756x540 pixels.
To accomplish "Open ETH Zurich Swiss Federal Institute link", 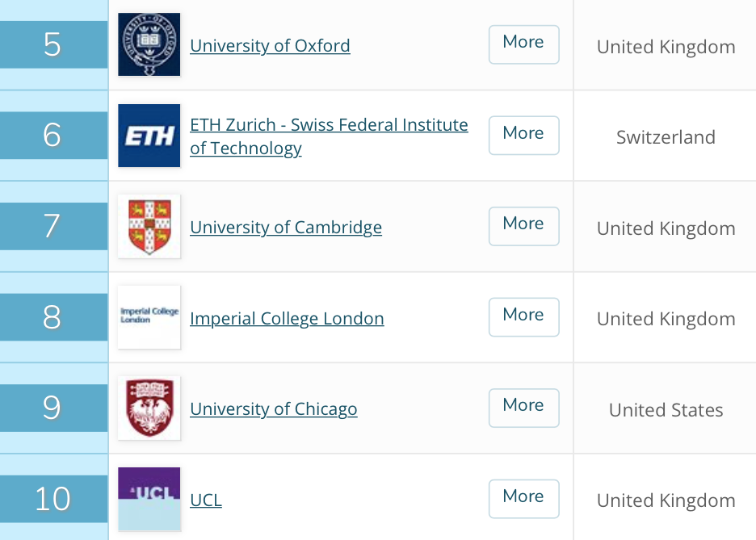I will [x=329, y=126].
